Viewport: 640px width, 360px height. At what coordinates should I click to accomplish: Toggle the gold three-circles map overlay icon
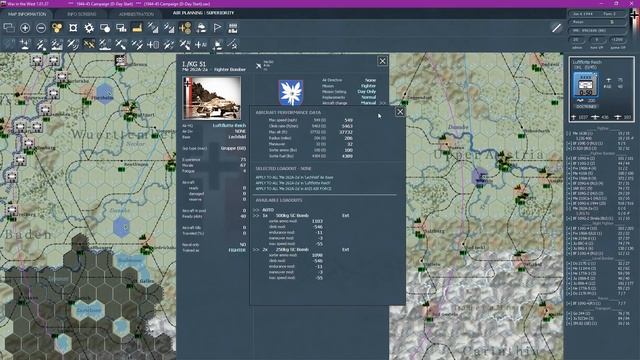pyautogui.click(x=57, y=28)
